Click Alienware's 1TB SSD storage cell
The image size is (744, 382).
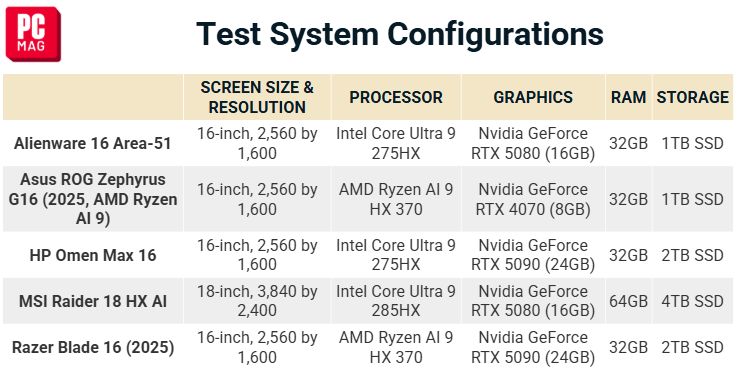click(x=692, y=143)
